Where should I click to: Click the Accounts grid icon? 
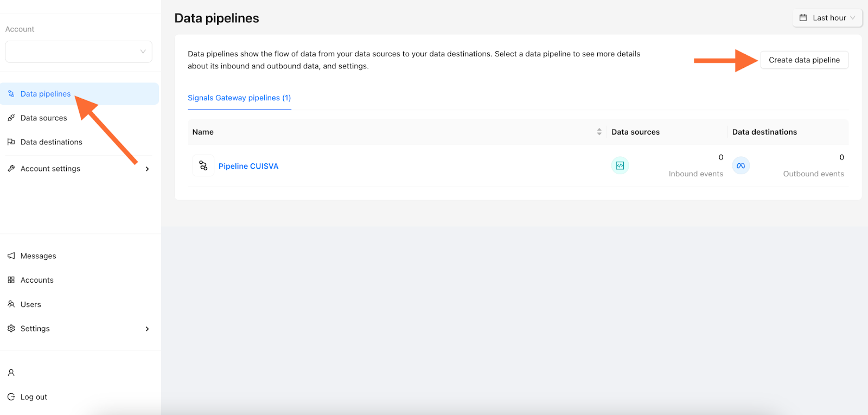11,280
